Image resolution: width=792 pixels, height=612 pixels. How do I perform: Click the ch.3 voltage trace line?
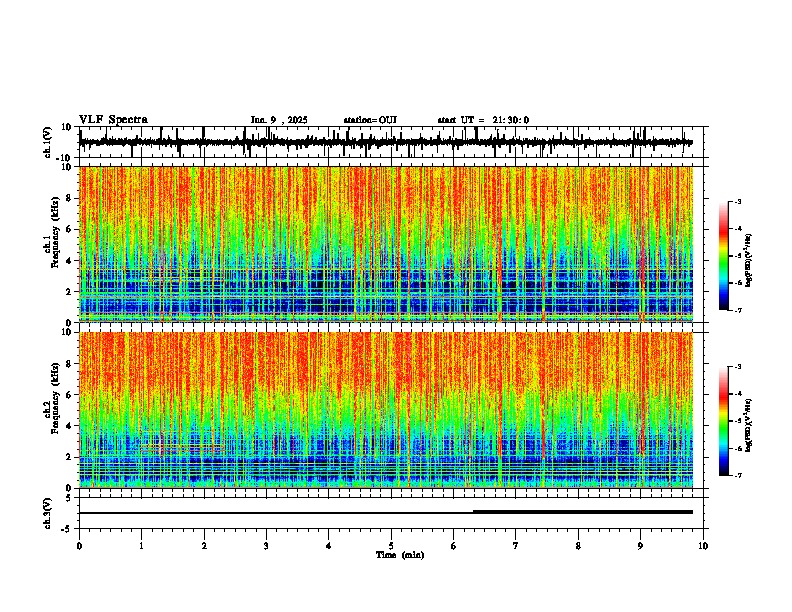pyautogui.click(x=386, y=513)
